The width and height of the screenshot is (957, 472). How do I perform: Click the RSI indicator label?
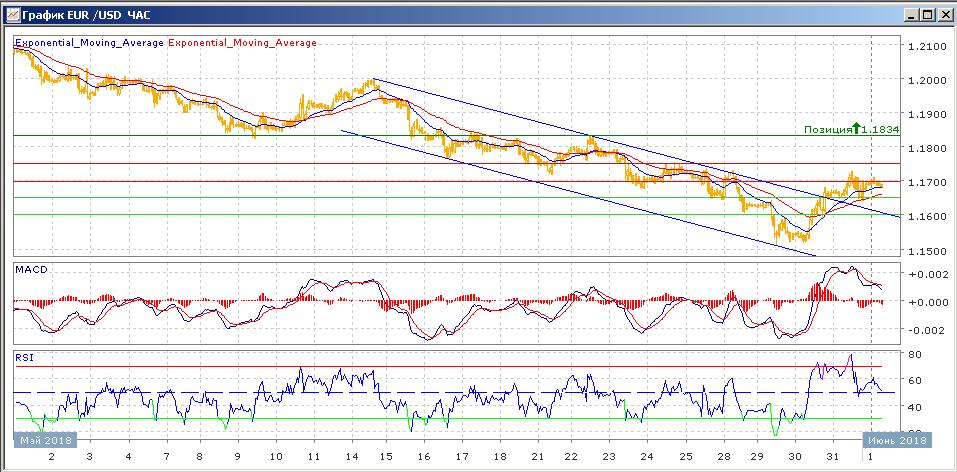(24, 354)
